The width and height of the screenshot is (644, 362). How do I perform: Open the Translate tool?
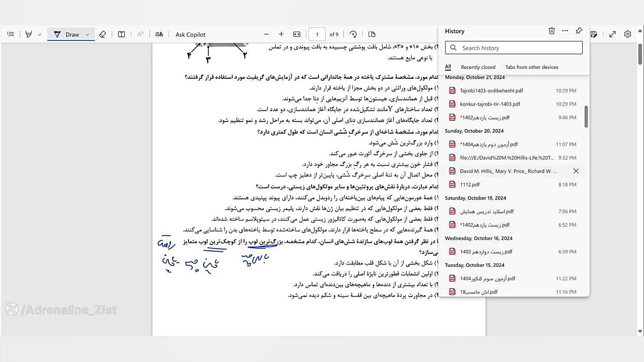(159, 34)
